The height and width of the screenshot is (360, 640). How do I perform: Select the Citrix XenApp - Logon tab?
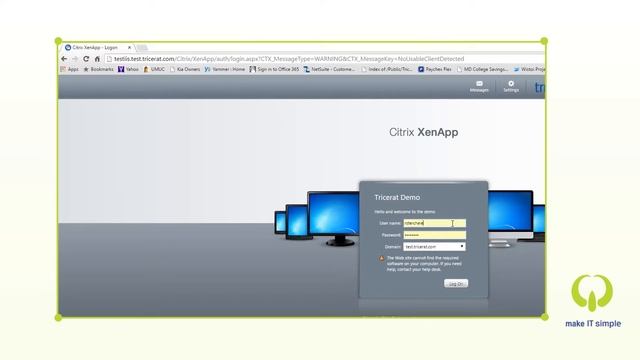(97, 48)
